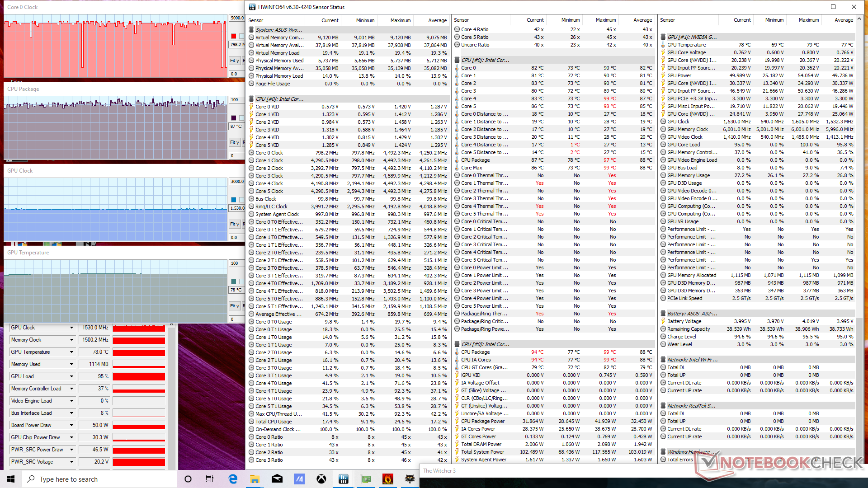Click the Core Max thermometer icon

(x=457, y=168)
